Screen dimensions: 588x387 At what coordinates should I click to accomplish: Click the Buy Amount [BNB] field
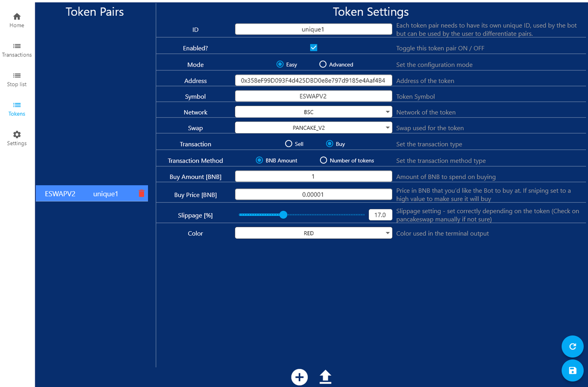click(x=314, y=176)
